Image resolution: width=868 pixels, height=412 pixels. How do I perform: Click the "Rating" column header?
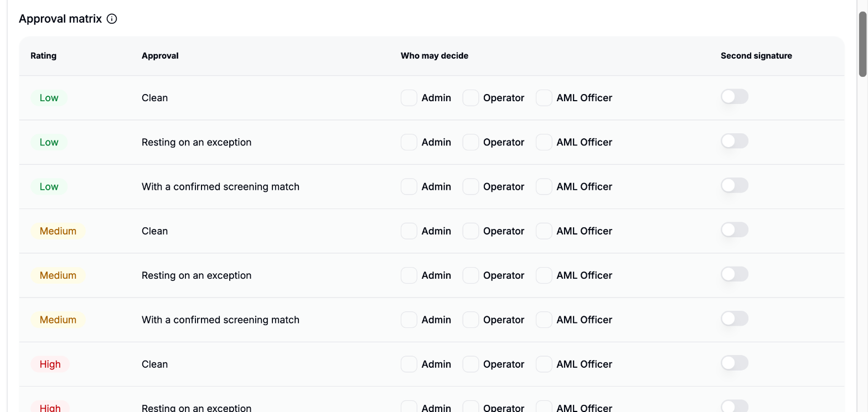[43, 56]
